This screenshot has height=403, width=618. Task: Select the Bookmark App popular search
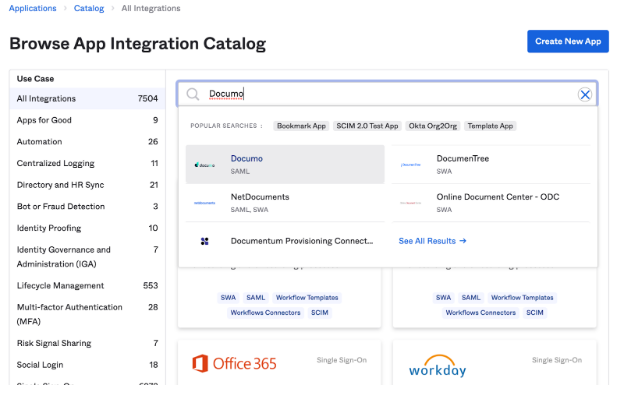(301, 126)
